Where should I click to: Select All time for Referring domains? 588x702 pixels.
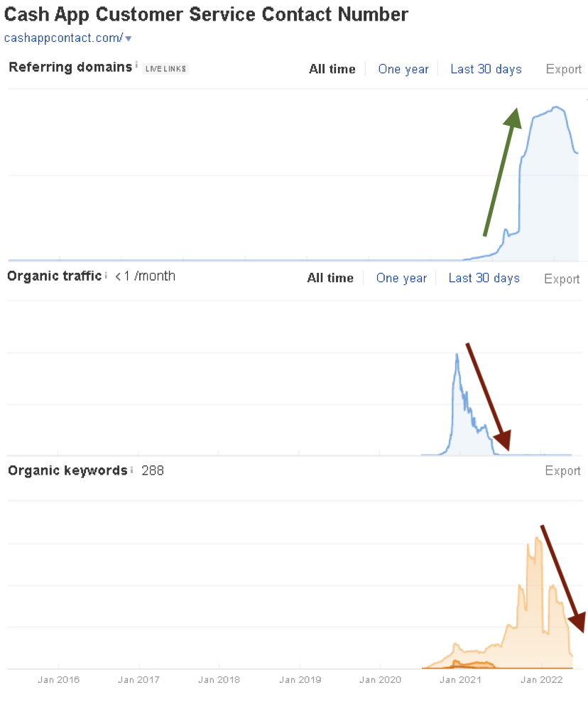[x=332, y=69]
